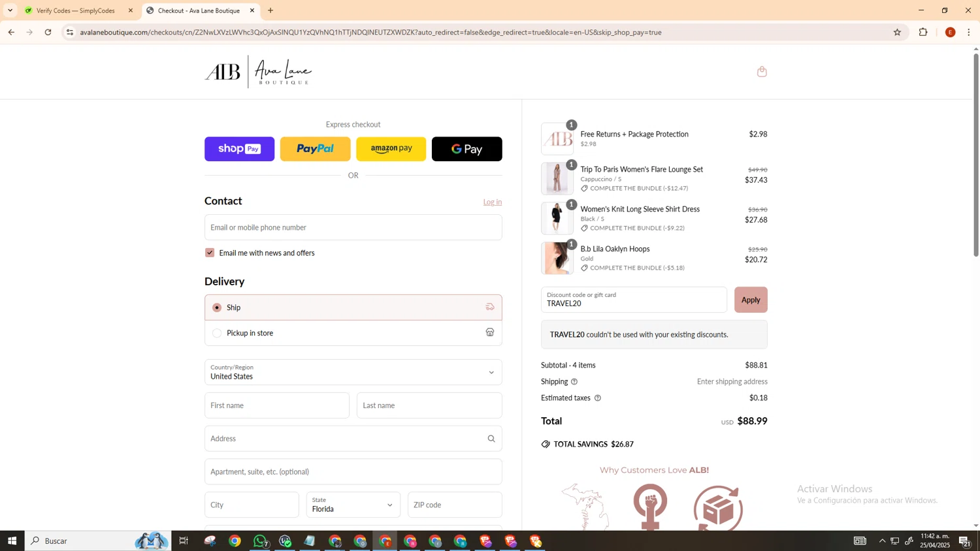Open the Chrome three-dot menu

coord(969,32)
